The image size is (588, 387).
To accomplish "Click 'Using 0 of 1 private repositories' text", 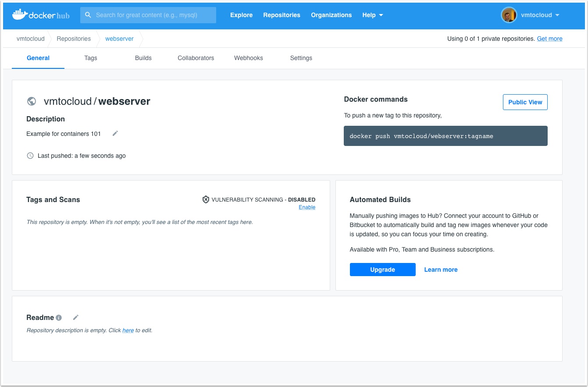I will point(491,39).
